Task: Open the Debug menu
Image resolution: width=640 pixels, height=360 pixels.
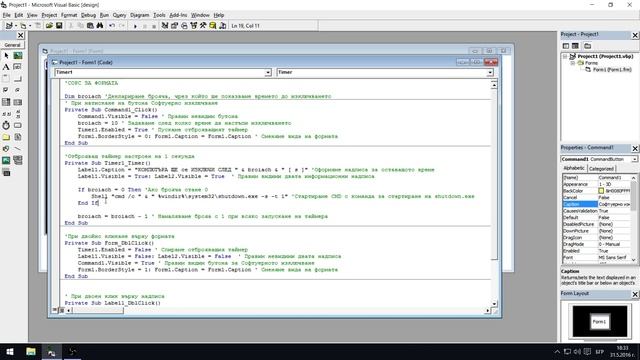Action: [x=88, y=15]
